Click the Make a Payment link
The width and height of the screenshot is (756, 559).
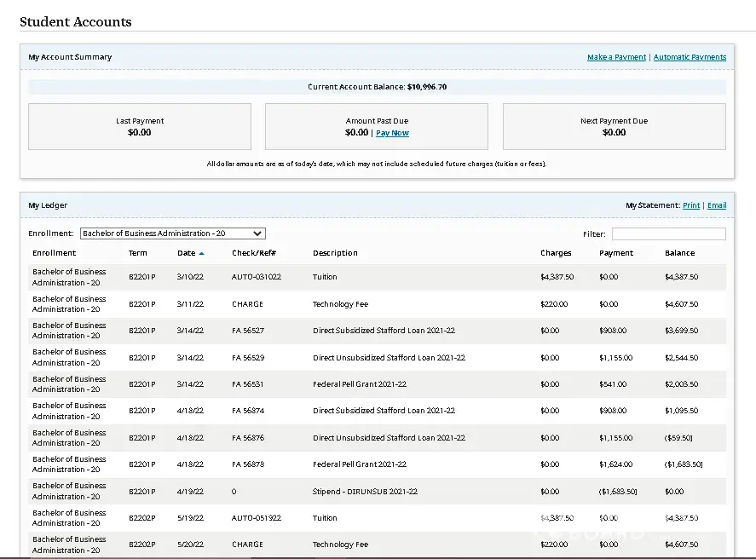coord(616,57)
